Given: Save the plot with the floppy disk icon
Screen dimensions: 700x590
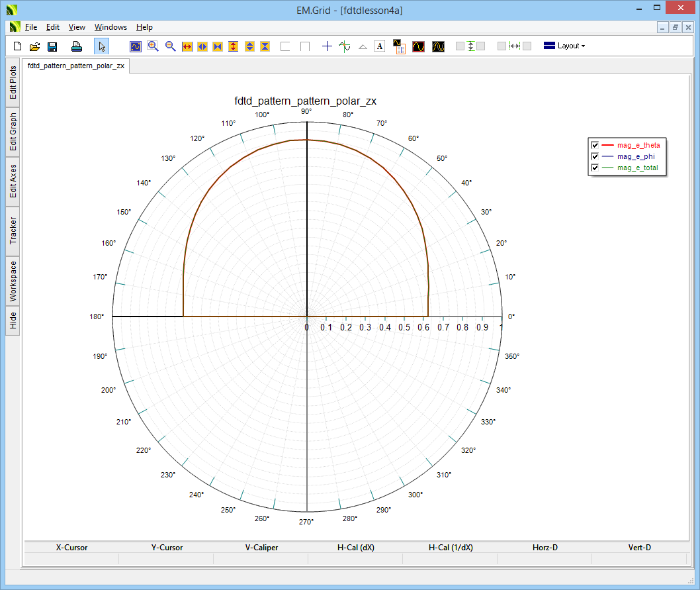Looking at the screenshot, I should click(52, 46).
